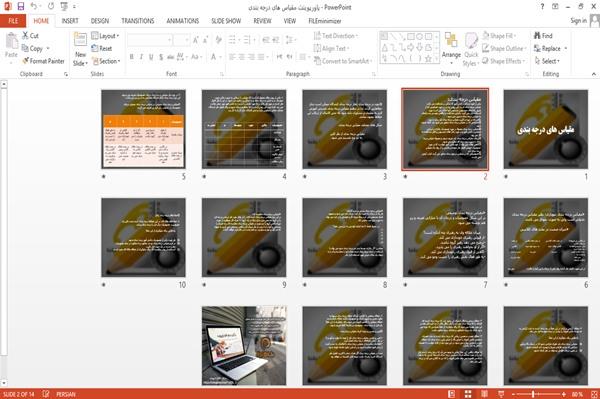Click the Arrange button
This screenshot has width=600, height=399.
click(451, 48)
